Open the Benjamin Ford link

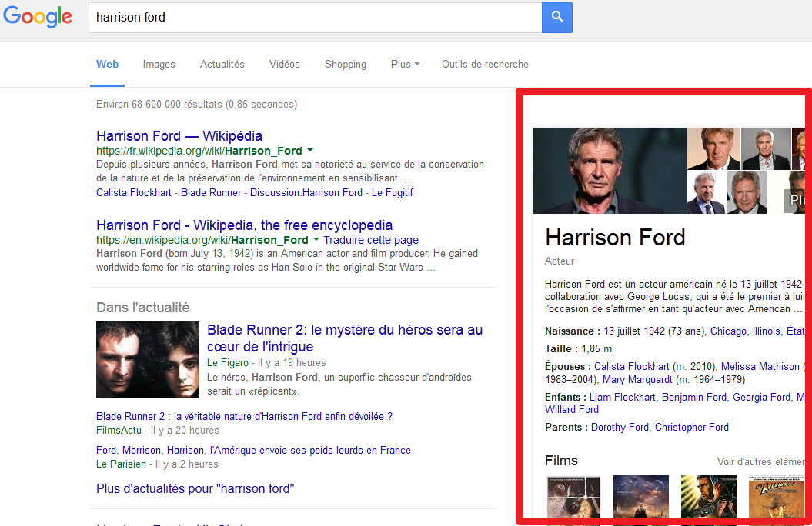[x=694, y=398]
